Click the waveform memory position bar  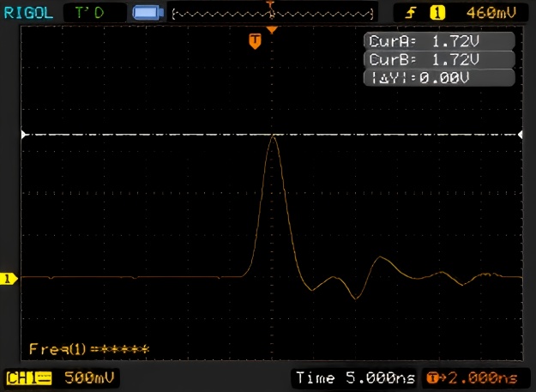point(274,13)
